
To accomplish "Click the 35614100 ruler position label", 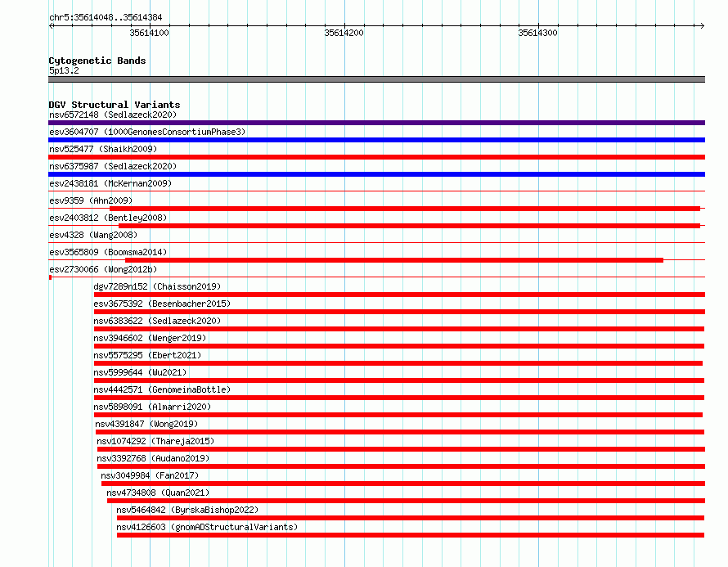I will click(149, 33).
